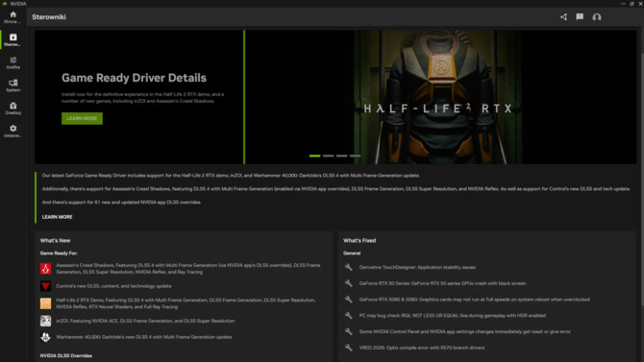Open the Zrealizuj redeem sidebar section

tap(12, 109)
